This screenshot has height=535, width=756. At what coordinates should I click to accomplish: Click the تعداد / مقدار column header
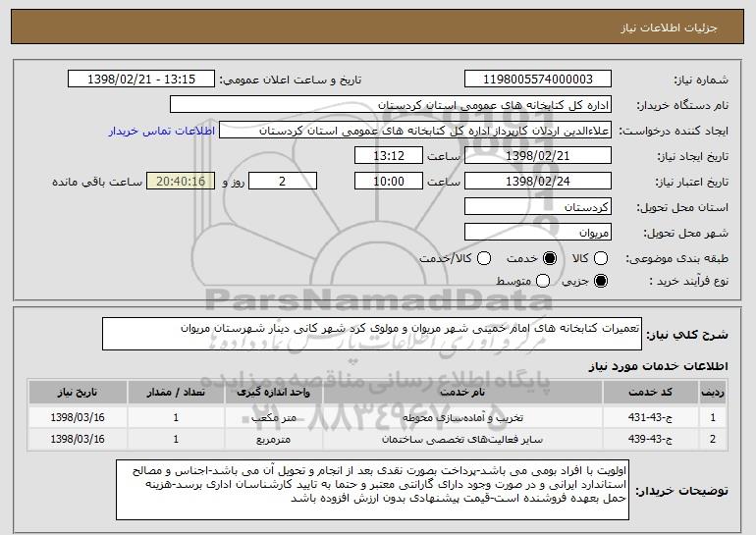[x=176, y=393]
